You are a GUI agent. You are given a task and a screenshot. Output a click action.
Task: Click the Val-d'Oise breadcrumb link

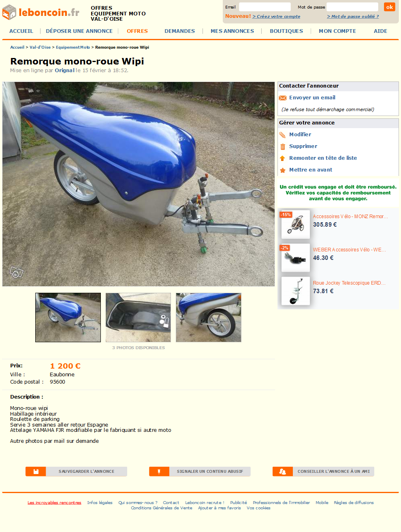coord(40,47)
